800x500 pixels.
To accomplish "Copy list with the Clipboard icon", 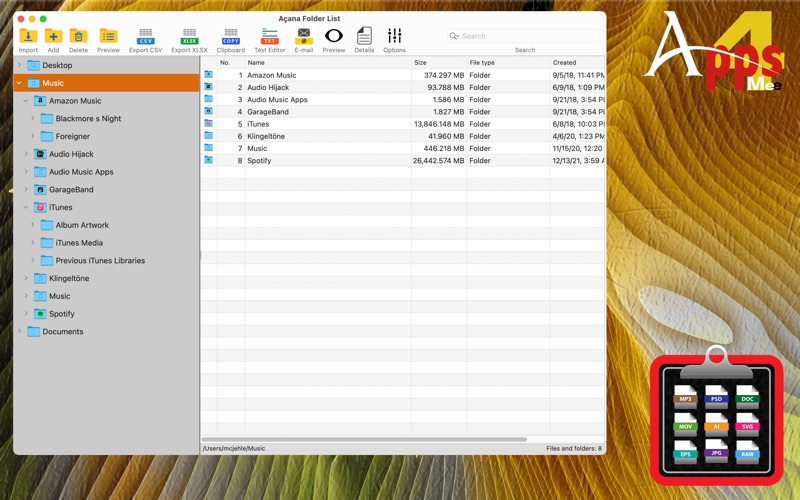I will click(x=231, y=37).
